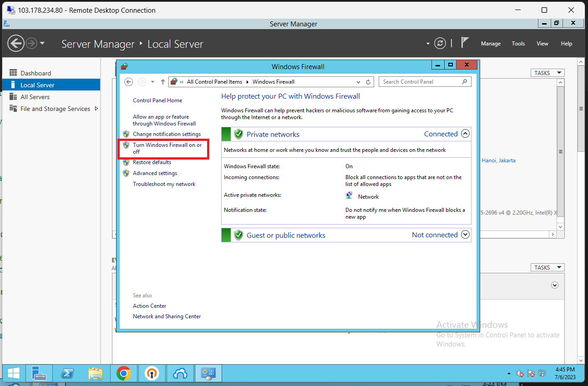Image resolution: width=588 pixels, height=386 pixels.
Task: Click the Dashboard grid icon
Action: tap(13, 73)
